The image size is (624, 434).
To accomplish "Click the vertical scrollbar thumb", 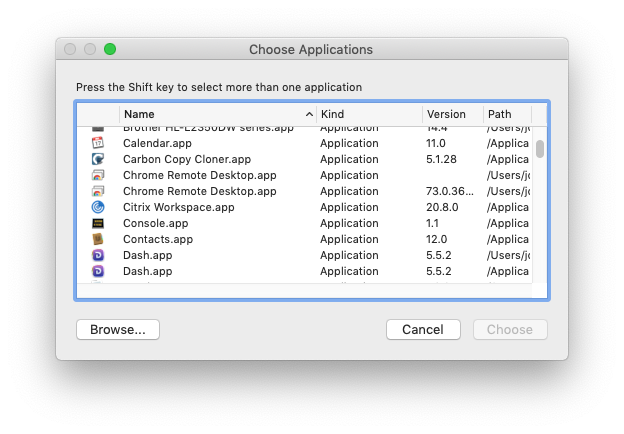I will tap(540, 149).
